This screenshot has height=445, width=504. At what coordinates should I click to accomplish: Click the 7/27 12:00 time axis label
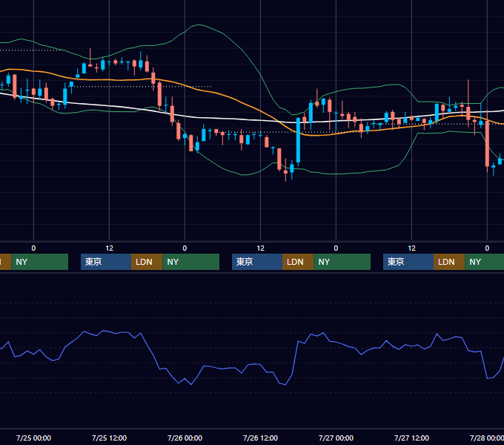point(412,438)
